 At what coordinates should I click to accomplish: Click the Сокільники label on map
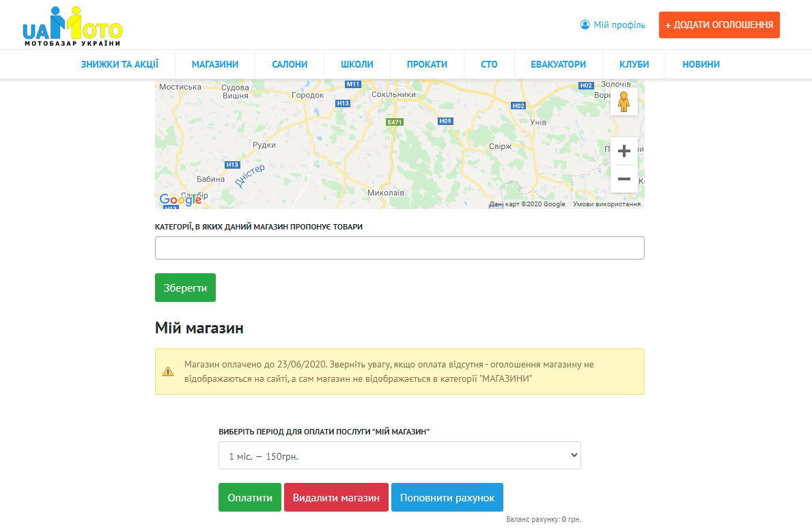tap(393, 95)
